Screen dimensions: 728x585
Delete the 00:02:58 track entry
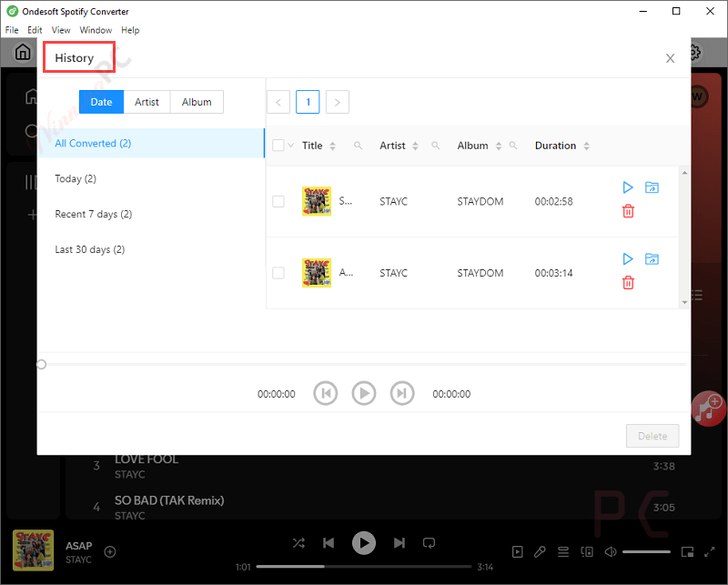pos(628,211)
